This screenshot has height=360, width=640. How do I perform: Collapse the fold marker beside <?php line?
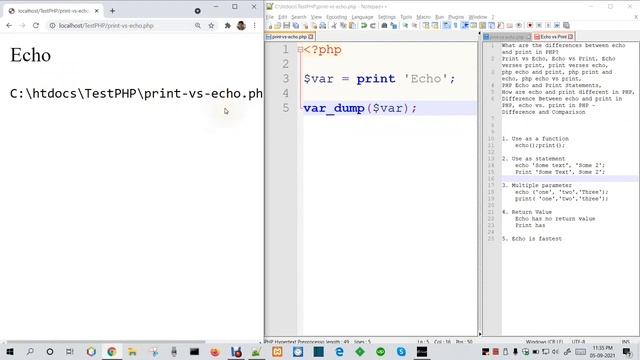tap(300, 50)
